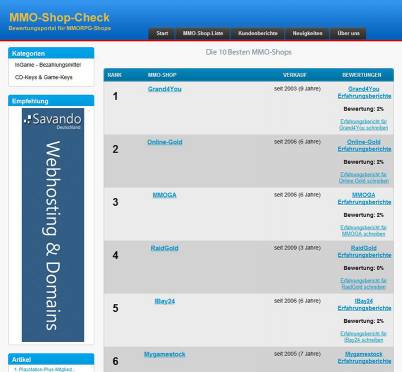Open the Über uns tab

click(348, 33)
